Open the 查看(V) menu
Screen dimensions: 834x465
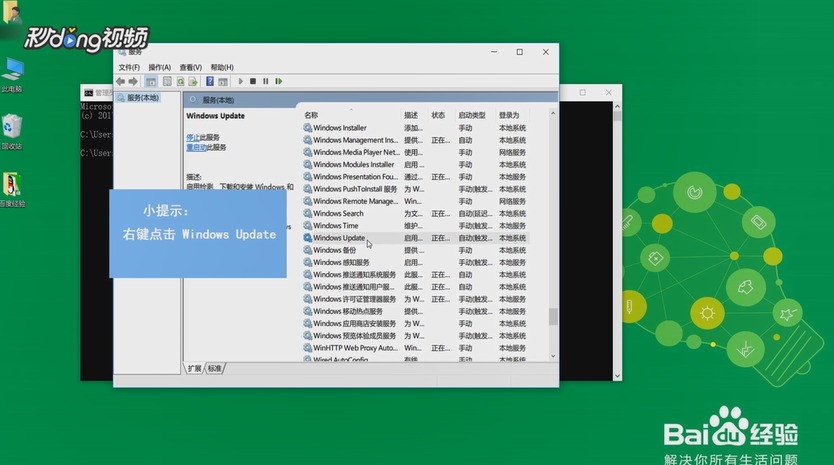point(190,68)
